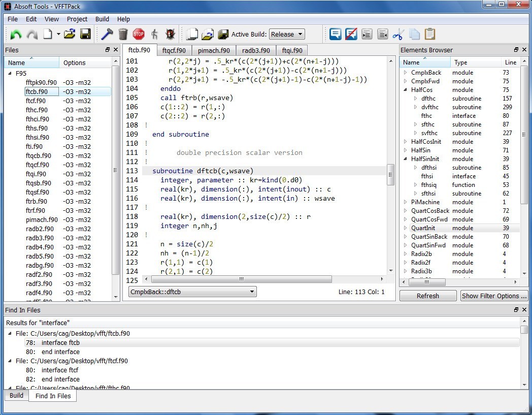This screenshot has width=532, height=415.
Task: Collapse the HalfCos module node
Action: 405,90
